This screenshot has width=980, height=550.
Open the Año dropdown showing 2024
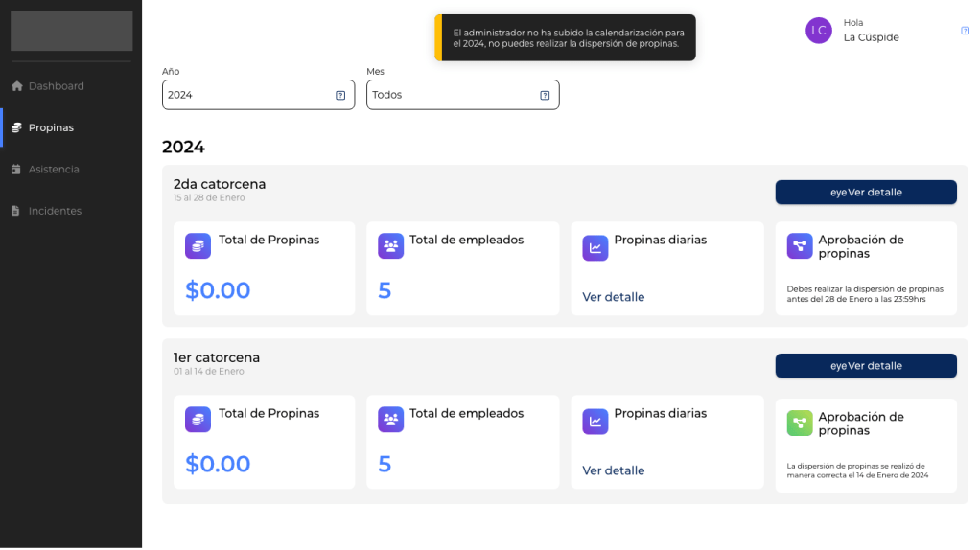tap(258, 95)
